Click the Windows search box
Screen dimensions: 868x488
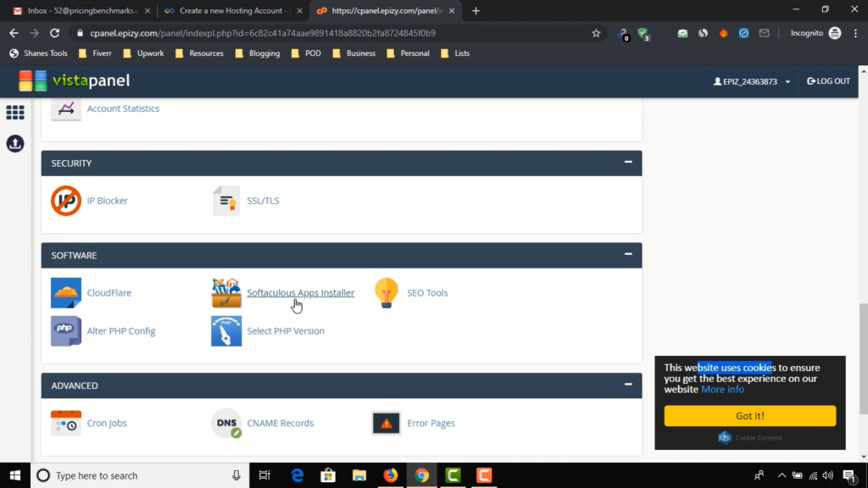(x=140, y=475)
